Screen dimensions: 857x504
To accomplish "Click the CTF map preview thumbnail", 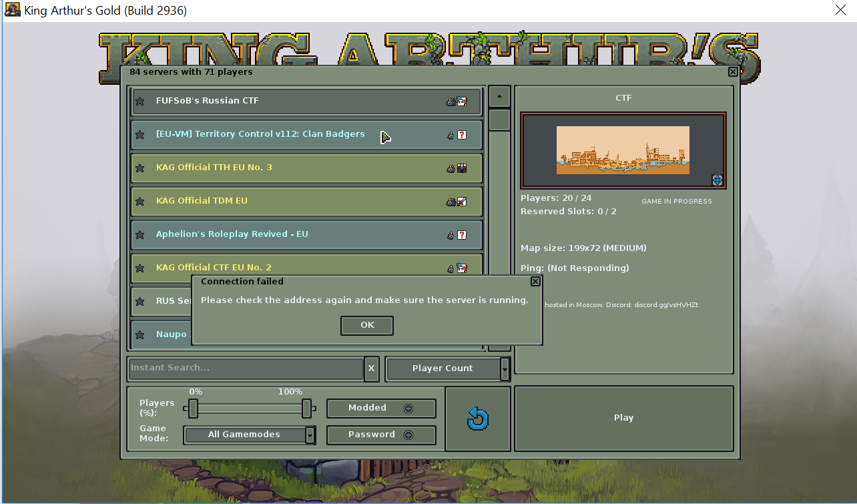I will (x=623, y=150).
